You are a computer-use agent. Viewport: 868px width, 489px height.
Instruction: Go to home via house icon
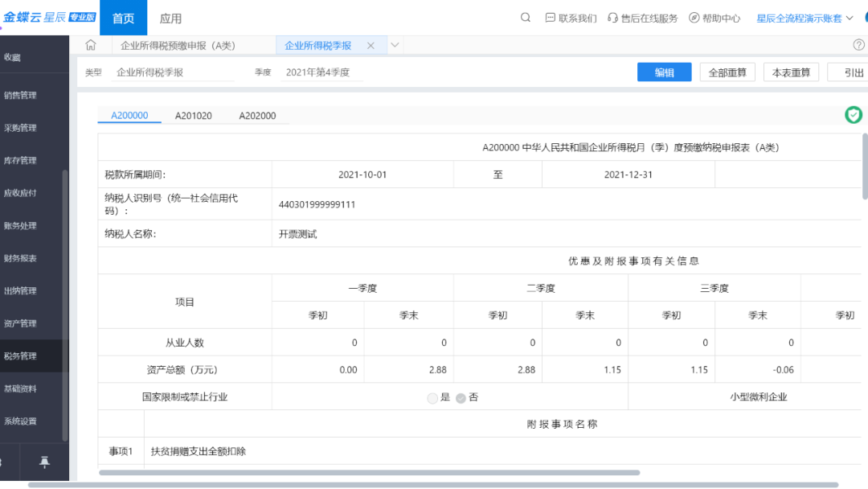[90, 46]
